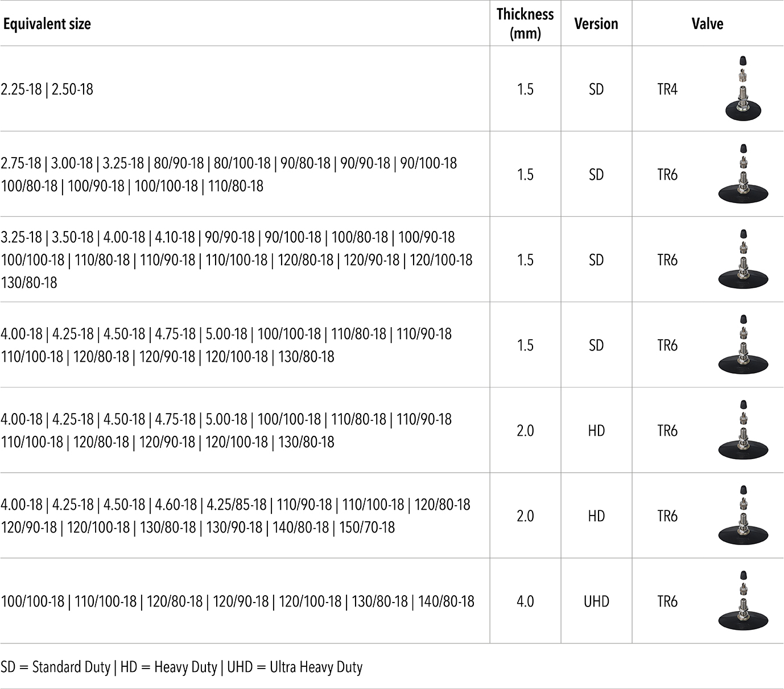Click the Equivalent size column header

tap(47, 24)
